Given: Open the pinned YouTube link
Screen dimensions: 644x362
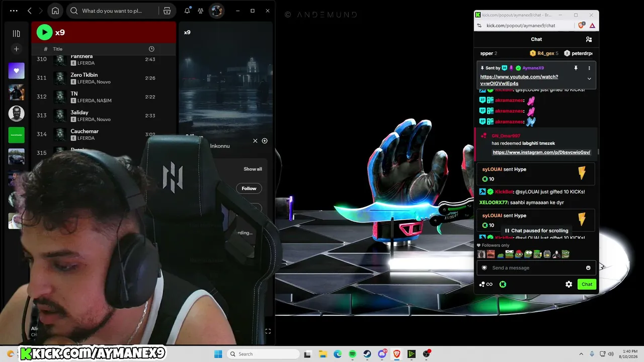Looking at the screenshot, I should [519, 80].
